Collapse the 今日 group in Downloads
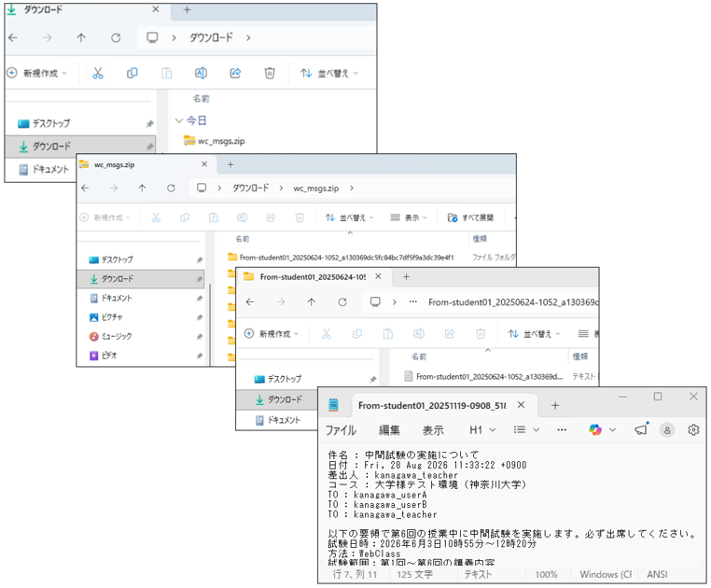Screen dimensions: 711x588 pos(179,120)
